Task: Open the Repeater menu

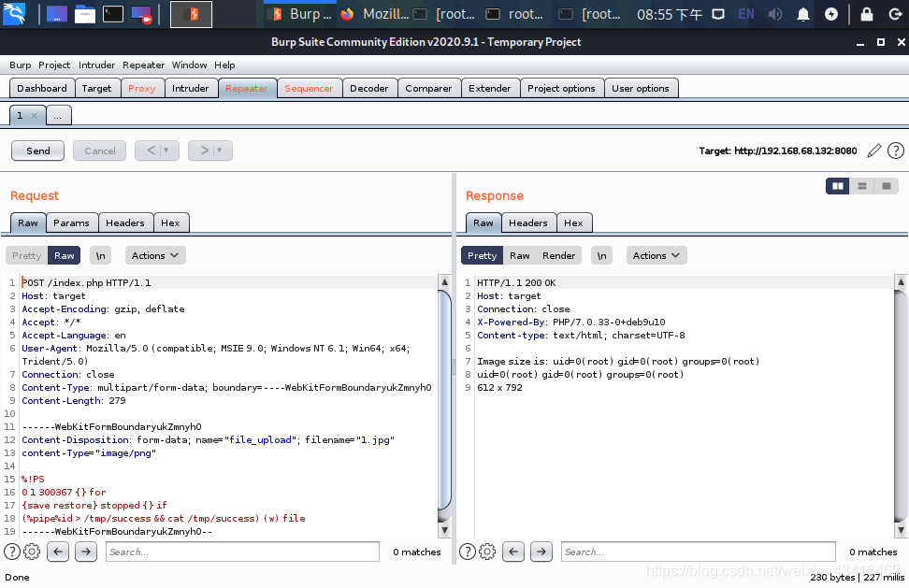Action: coord(143,65)
